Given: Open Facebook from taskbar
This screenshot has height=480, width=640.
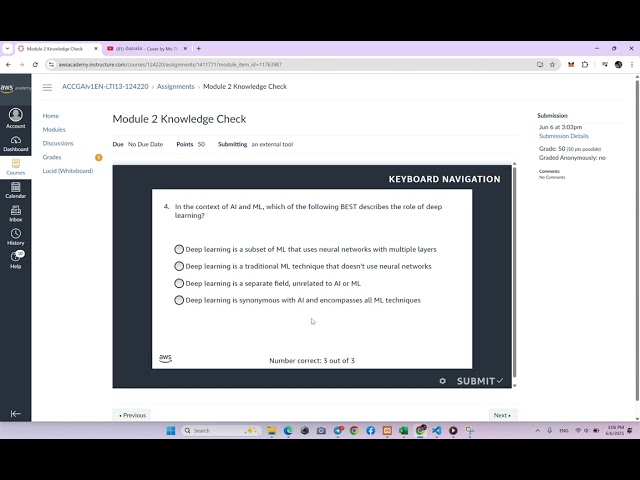Looking at the screenshot, I should click(371, 431).
